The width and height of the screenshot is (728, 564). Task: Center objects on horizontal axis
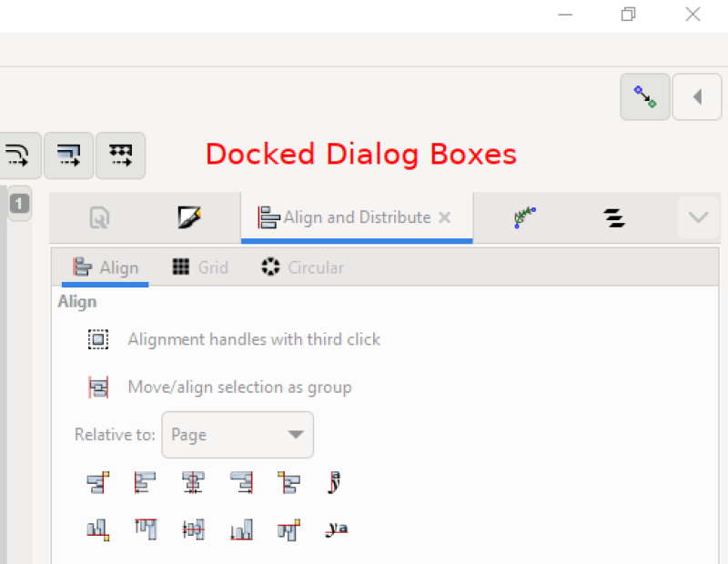[193, 529]
